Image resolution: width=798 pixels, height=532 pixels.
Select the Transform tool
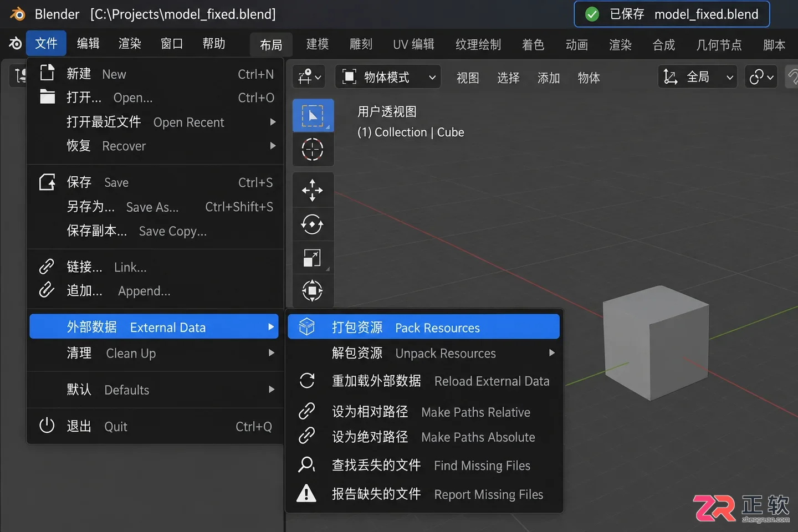pos(313,290)
